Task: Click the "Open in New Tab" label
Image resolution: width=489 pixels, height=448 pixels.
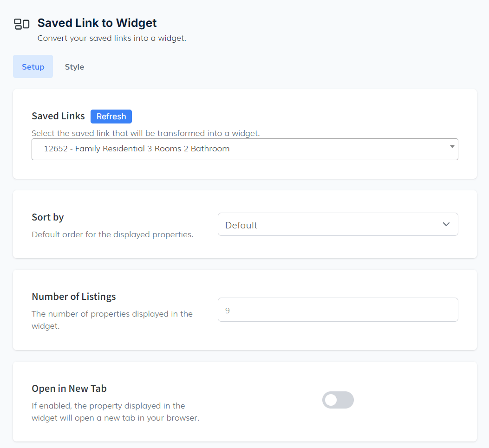Action: [x=69, y=389]
